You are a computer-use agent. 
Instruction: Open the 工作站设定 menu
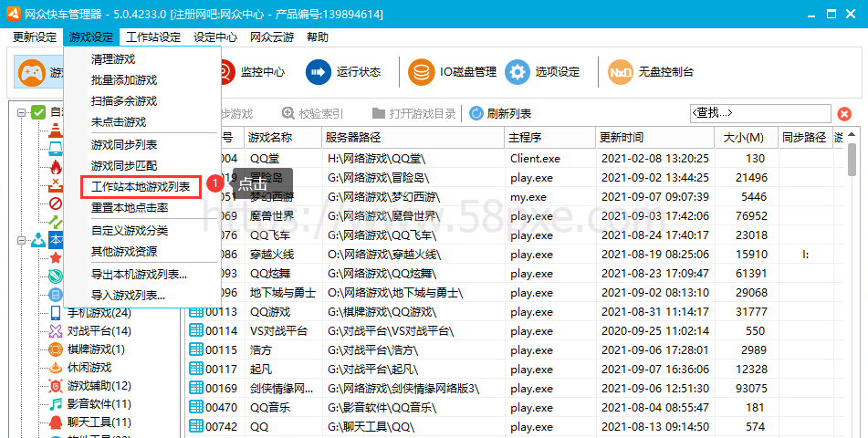[153, 37]
